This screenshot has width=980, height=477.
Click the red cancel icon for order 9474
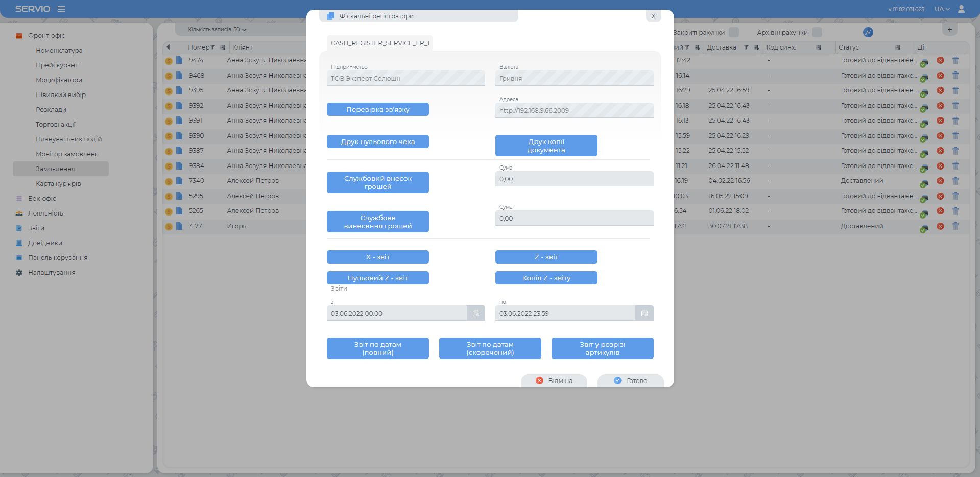pos(940,60)
